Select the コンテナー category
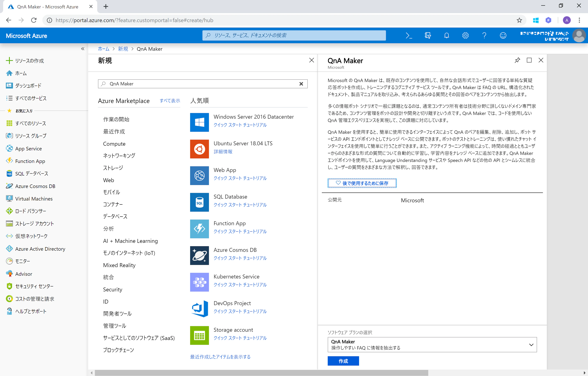The image size is (588, 376). tap(113, 204)
